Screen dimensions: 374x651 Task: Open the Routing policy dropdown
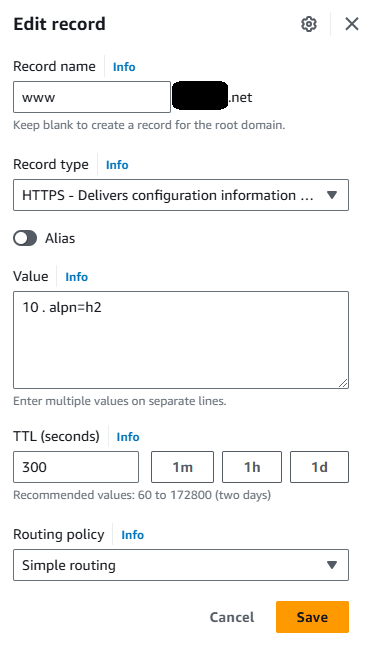181,565
